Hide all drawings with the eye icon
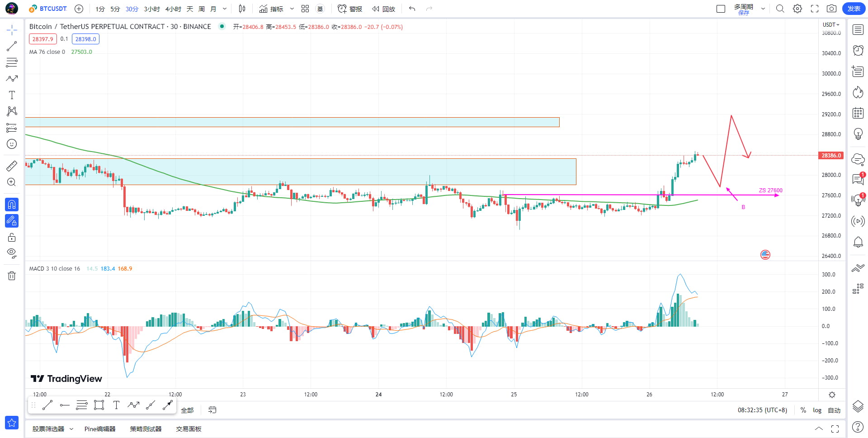This screenshot has height=438, width=868. click(x=12, y=253)
